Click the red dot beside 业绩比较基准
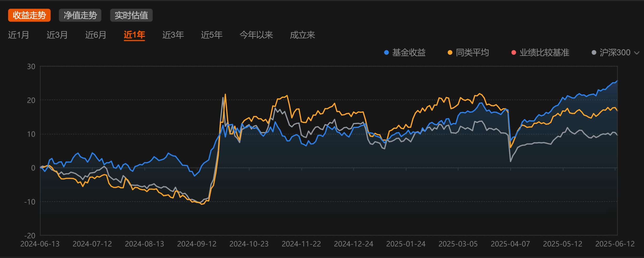644x258 pixels. 514,52
